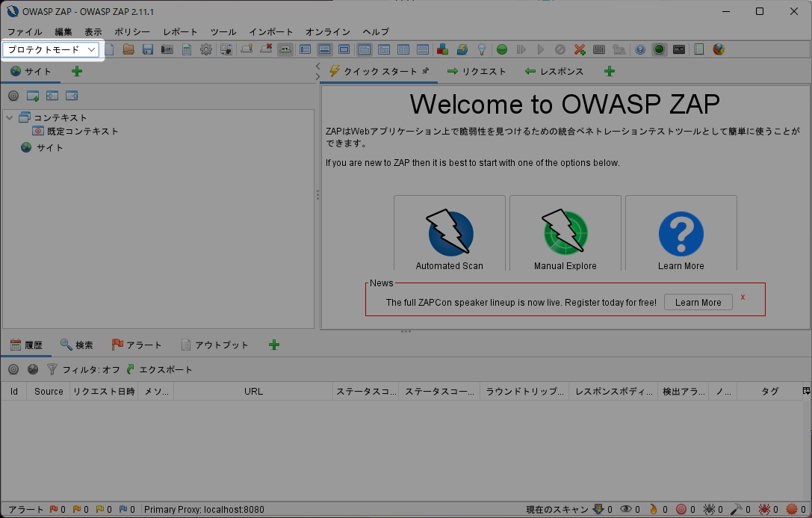
Task: Click Learn More button in News box
Action: pos(698,303)
